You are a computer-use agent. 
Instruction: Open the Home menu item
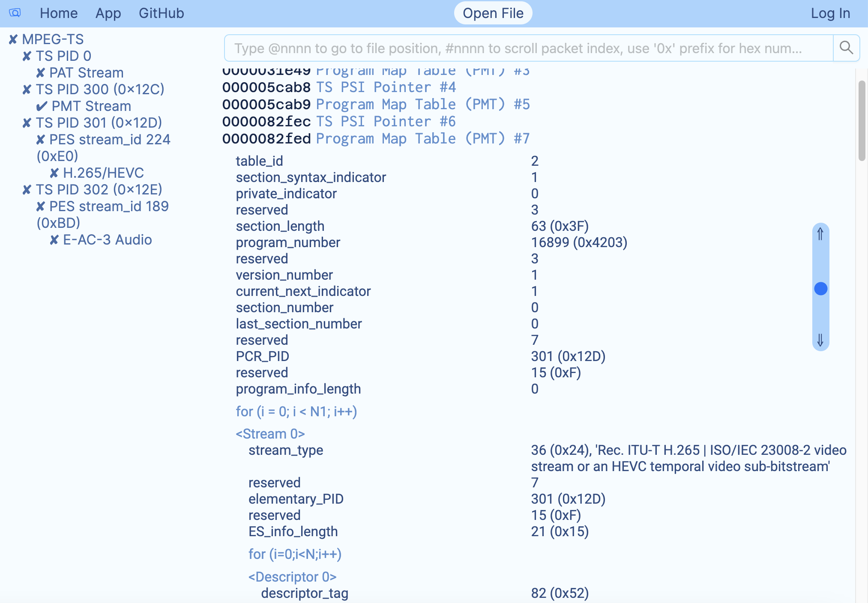59,13
